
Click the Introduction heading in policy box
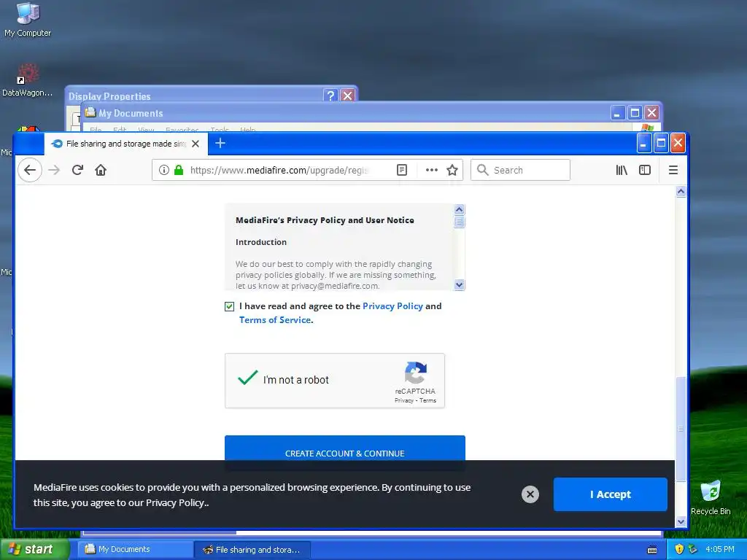pos(261,242)
